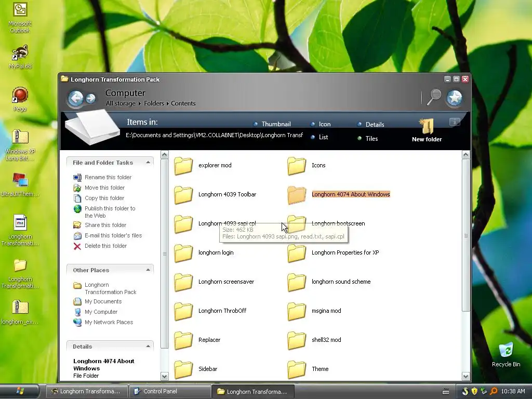Screen dimensions: 532x399
Task: Select Longhorn ThrobOff folder
Action: (210, 311)
